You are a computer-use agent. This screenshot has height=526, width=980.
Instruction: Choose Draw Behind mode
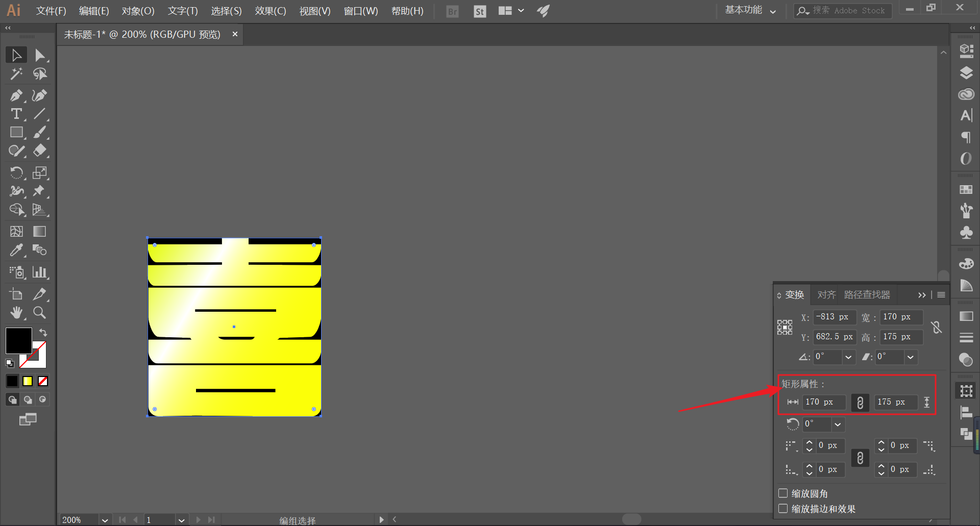(28, 399)
